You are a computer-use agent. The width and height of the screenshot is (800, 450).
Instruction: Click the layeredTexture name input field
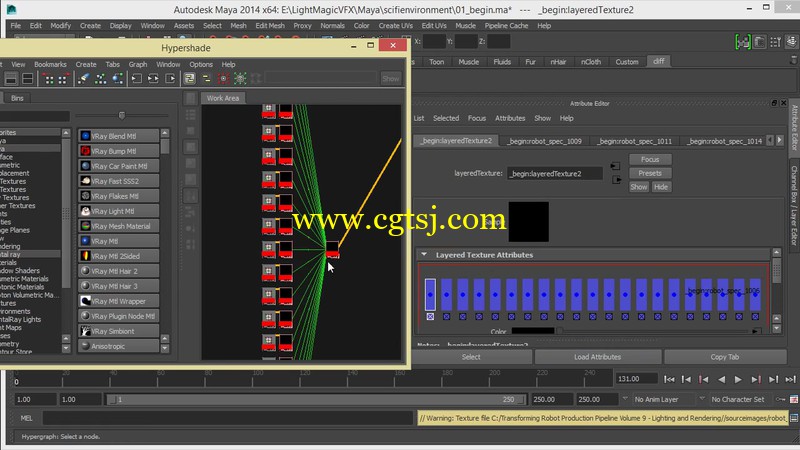pos(555,173)
